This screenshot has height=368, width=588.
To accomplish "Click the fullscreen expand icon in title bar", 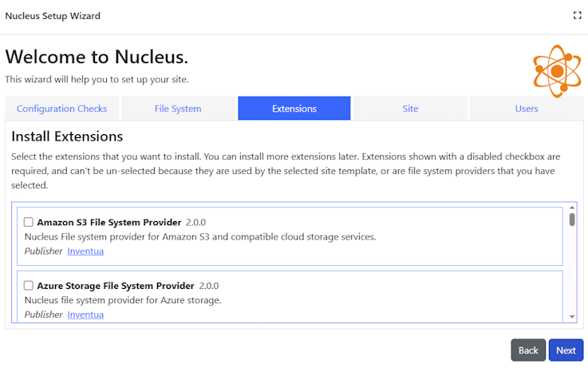I will pyautogui.click(x=577, y=16).
